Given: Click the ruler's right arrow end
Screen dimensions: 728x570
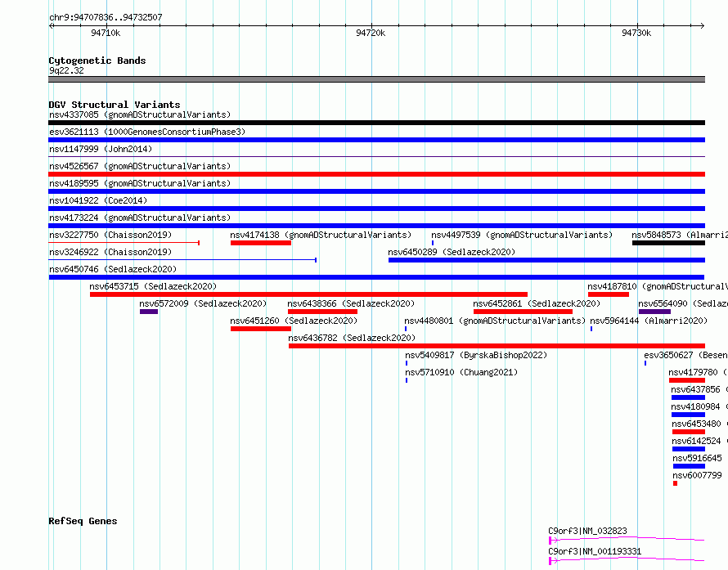Looking at the screenshot, I should tap(702, 25).
